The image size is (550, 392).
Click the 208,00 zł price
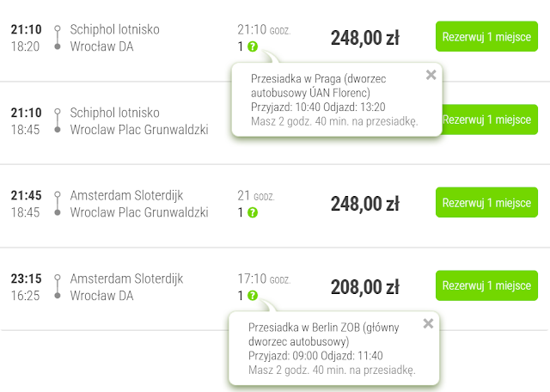tap(364, 286)
